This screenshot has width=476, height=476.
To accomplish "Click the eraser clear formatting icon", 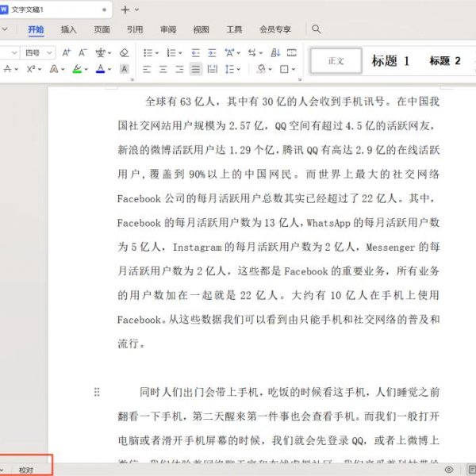I will coord(123,52).
